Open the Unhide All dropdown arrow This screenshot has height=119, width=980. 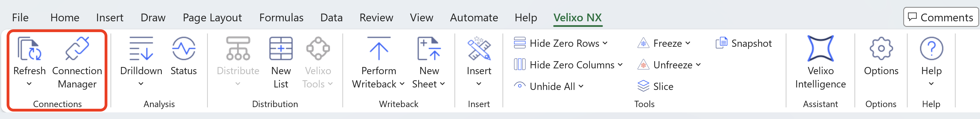click(x=581, y=87)
